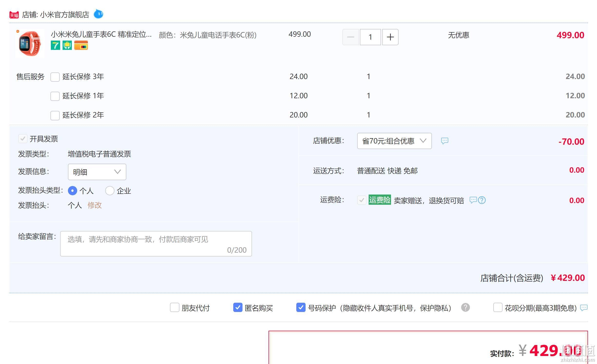Image resolution: width=597 pixels, height=364 pixels.
Task: Click the orange credit card badge
Action: [x=81, y=45]
